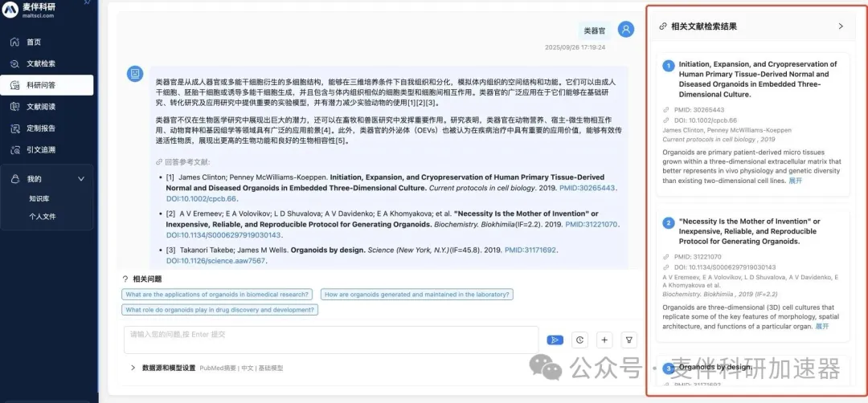Open 文献检索 literature search in sidebar
The image size is (868, 403).
point(40,63)
